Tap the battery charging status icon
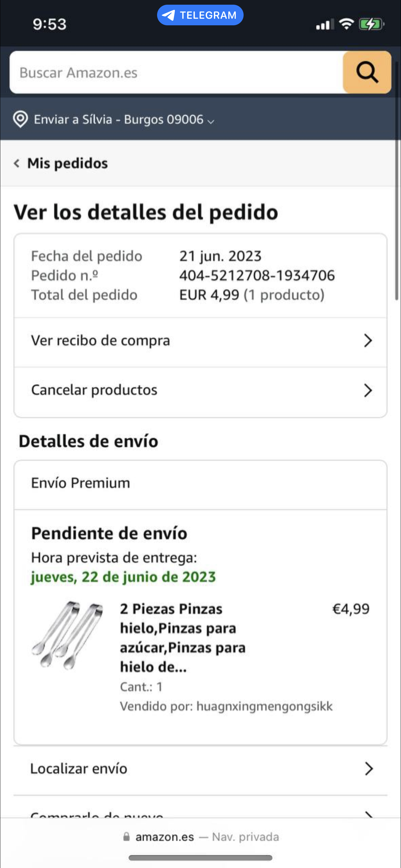The height and width of the screenshot is (868, 401). pos(371,24)
